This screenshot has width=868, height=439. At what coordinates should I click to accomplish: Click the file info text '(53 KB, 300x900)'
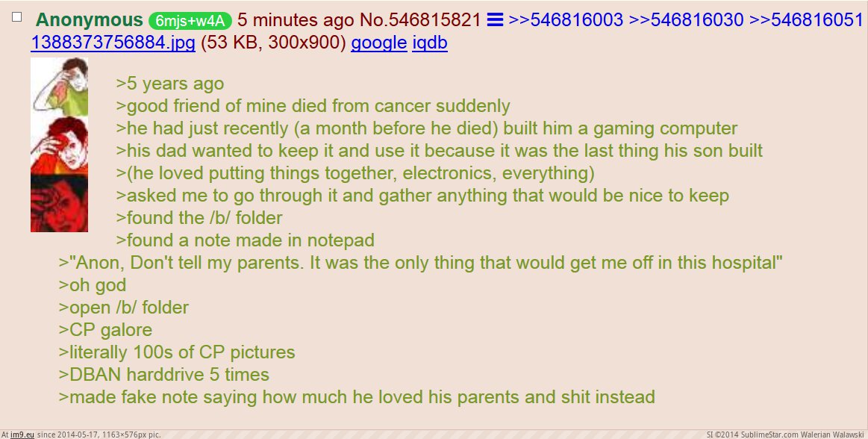click(273, 43)
